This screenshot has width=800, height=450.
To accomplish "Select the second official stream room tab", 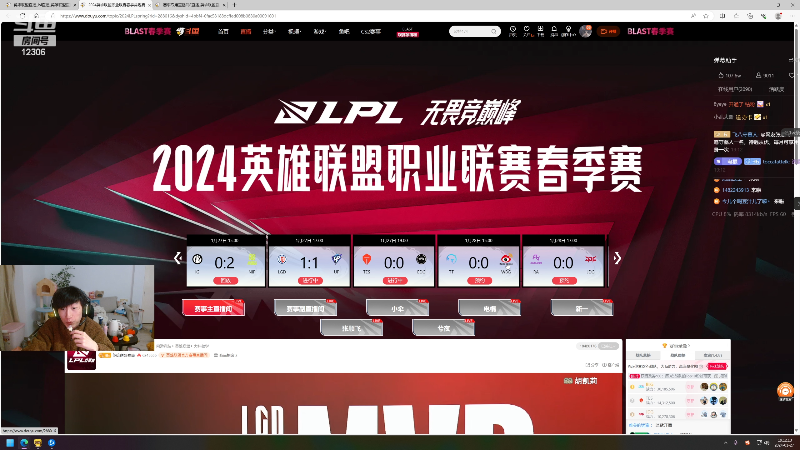I will (305, 308).
